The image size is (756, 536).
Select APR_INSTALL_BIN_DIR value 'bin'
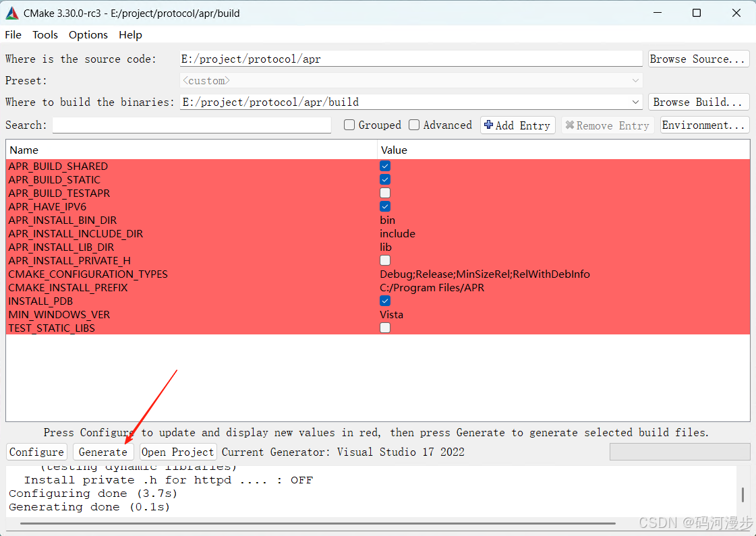point(387,220)
